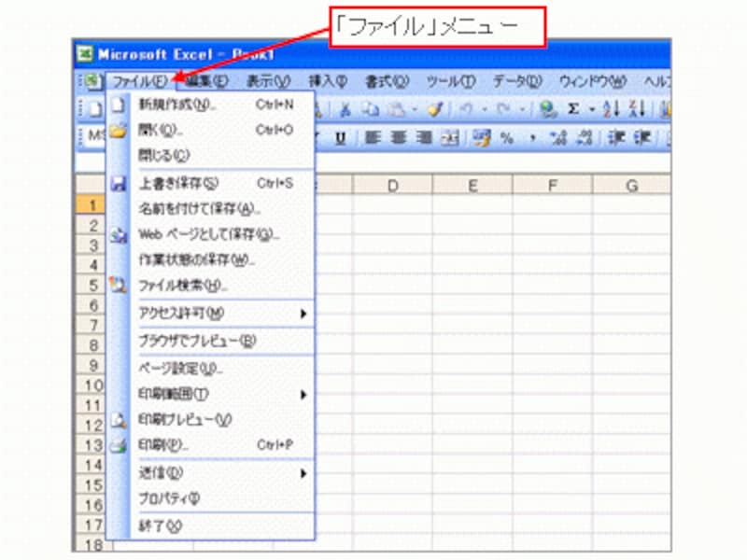The height and width of the screenshot is (560, 747).
Task: Click the Sort Ascending A-Z icon
Action: 612,110
